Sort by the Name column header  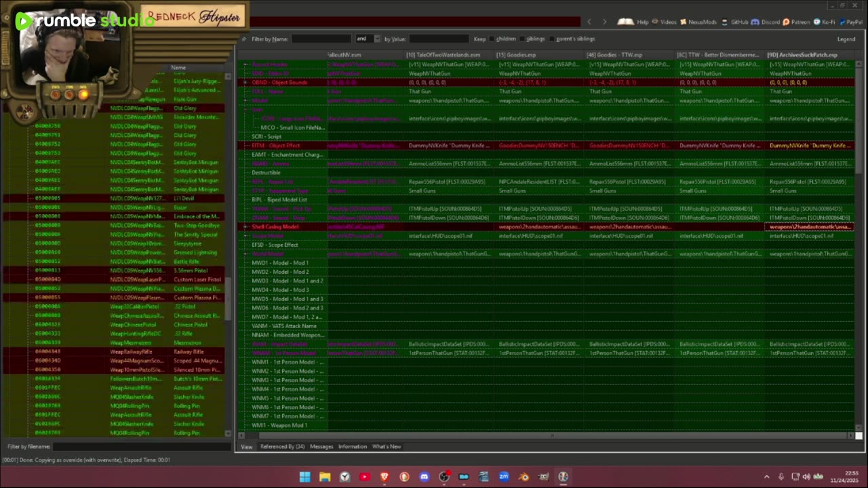pos(178,68)
